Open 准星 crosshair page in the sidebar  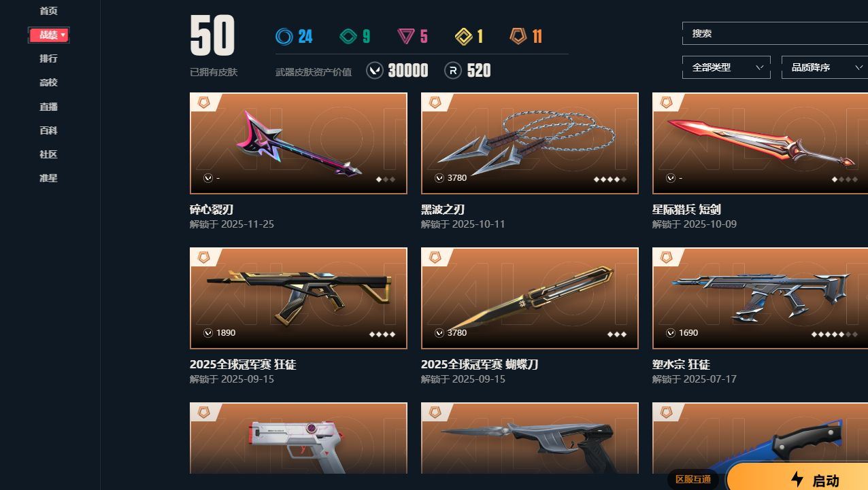click(48, 178)
